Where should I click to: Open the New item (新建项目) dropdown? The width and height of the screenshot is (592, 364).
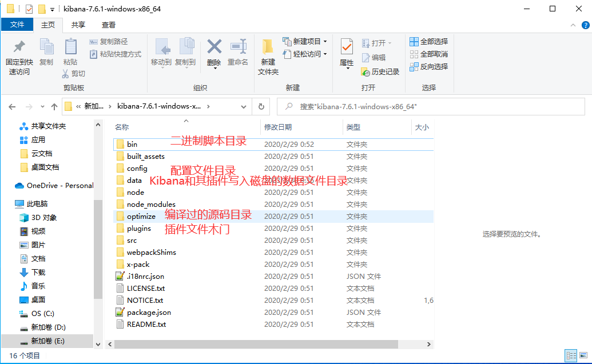(304, 42)
